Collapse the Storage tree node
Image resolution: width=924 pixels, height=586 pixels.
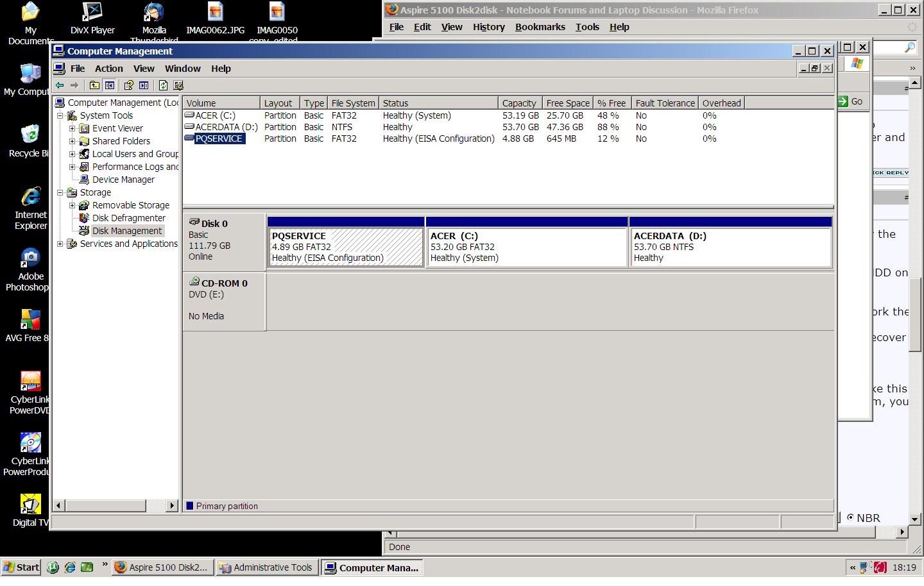(60, 192)
